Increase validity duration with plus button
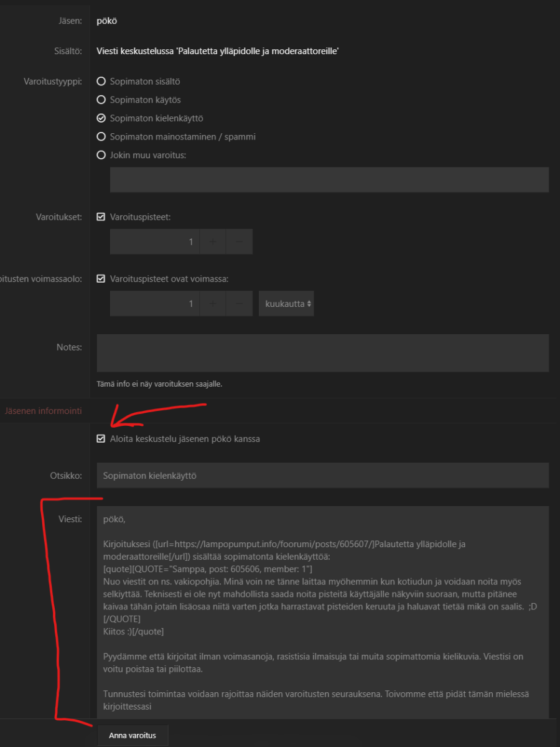Viewport: 560px width, 747px height. [213, 304]
